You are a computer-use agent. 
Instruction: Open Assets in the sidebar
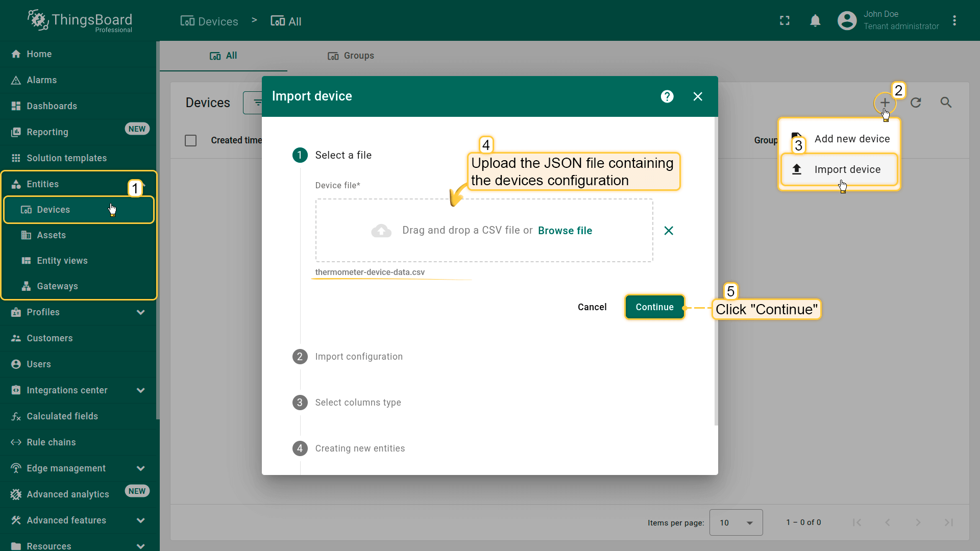point(51,235)
